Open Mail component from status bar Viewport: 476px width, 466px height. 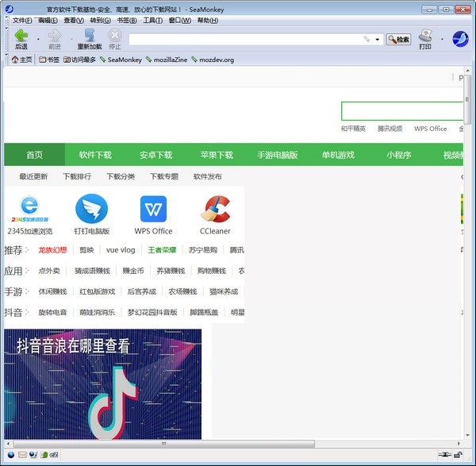(22, 455)
